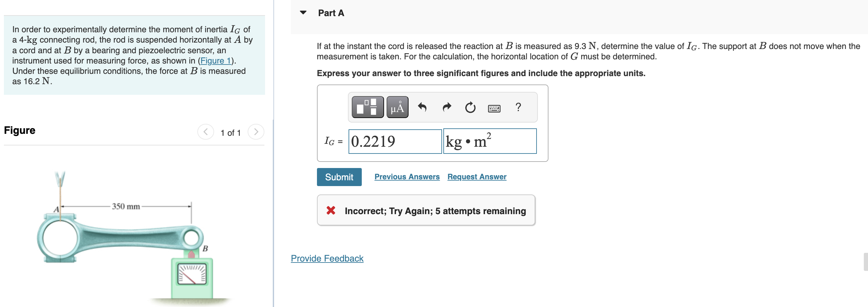The height and width of the screenshot is (307, 868).
Task: Click Request Answer
Action: pyautogui.click(x=477, y=176)
